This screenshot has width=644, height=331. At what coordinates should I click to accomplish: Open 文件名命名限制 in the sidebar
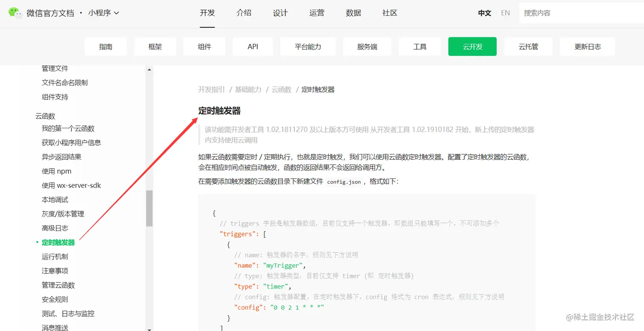coord(65,83)
